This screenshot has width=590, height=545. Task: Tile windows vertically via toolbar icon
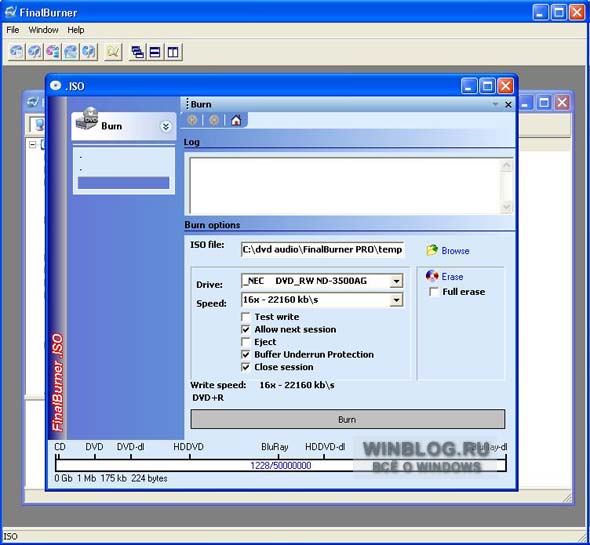(x=173, y=52)
